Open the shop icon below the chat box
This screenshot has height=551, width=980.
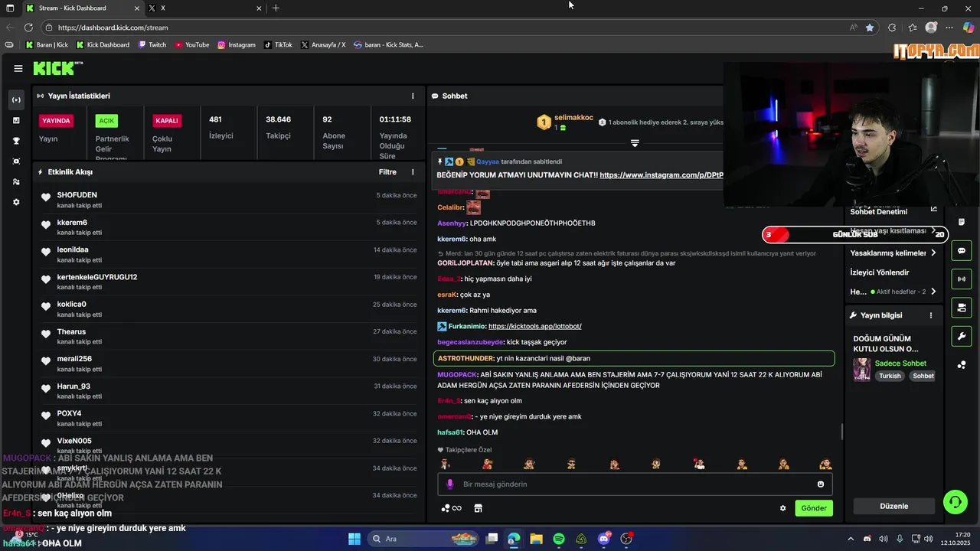(478, 508)
